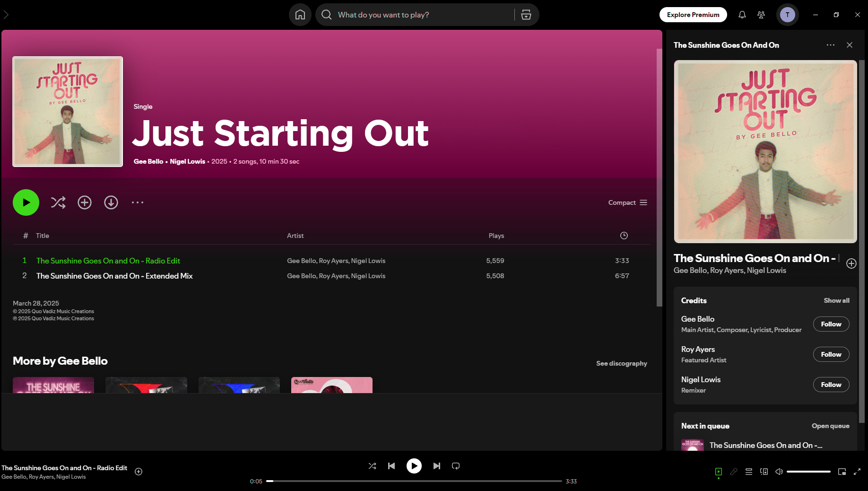This screenshot has width=868, height=491.
Task: Open the user profile avatar T
Action: coord(788,15)
